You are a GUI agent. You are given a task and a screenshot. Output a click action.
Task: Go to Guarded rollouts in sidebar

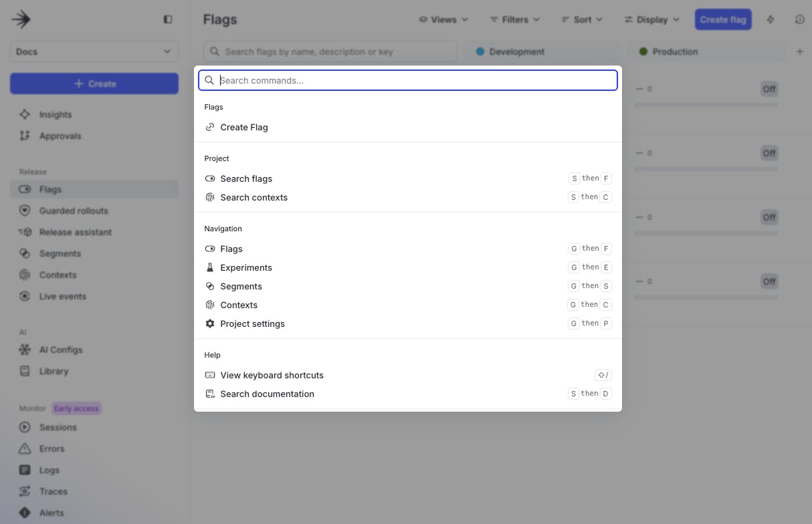click(x=73, y=211)
